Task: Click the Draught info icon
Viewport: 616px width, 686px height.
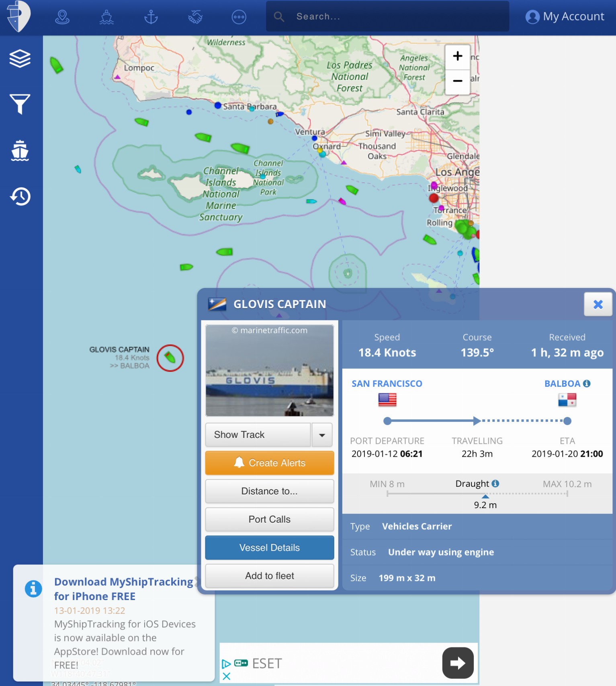Action: click(x=495, y=484)
